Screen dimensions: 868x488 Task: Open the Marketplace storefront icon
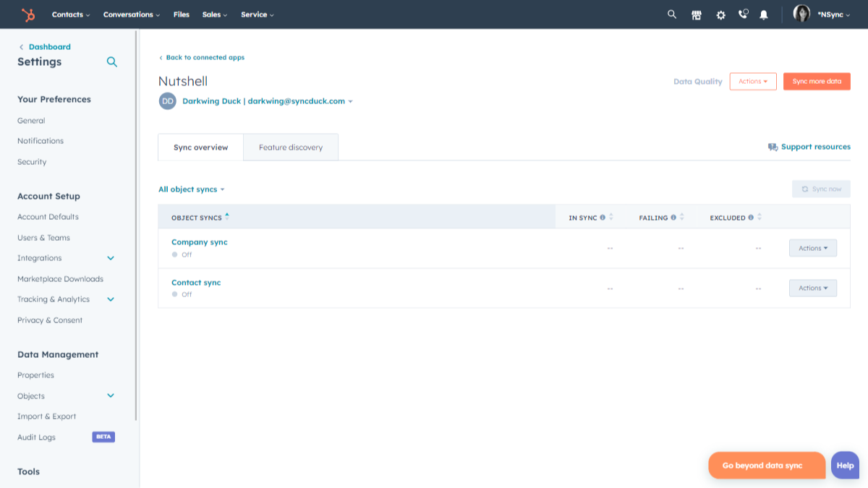(x=697, y=14)
